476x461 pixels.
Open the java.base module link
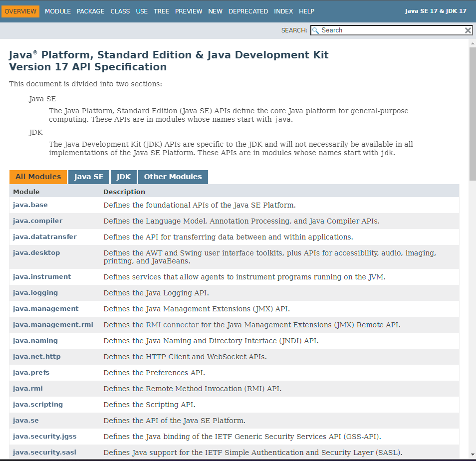30,205
